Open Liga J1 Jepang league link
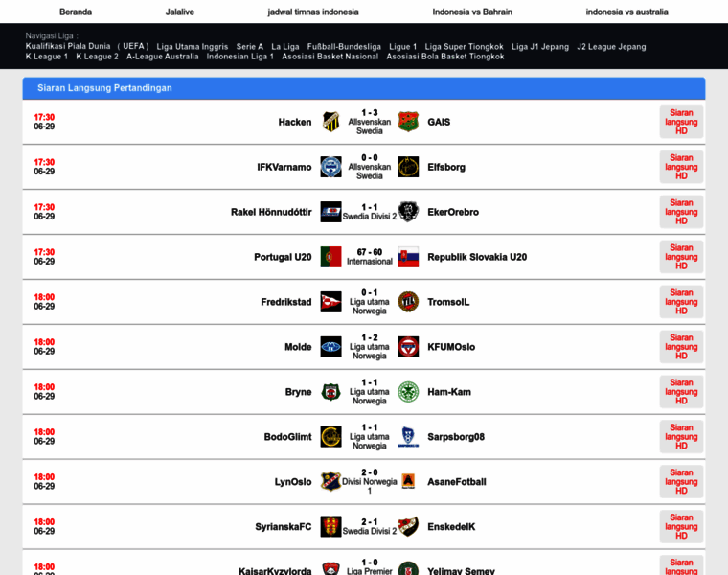The width and height of the screenshot is (728, 575). [540, 46]
